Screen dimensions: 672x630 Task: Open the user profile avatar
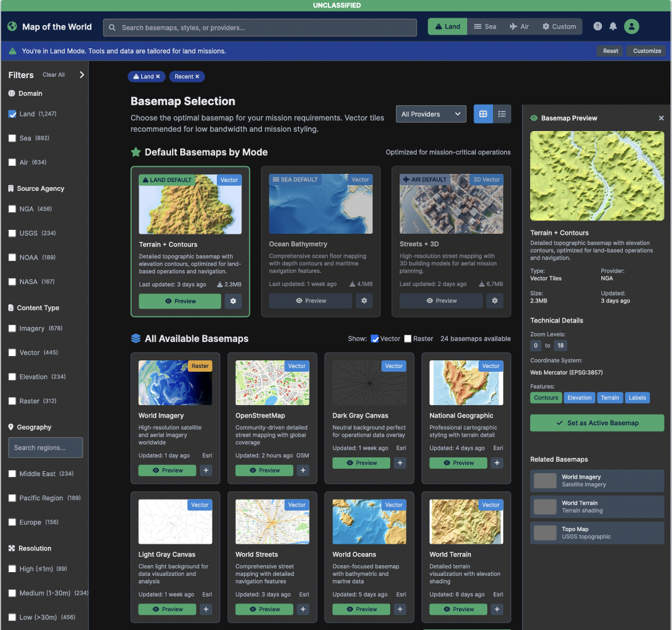click(632, 26)
